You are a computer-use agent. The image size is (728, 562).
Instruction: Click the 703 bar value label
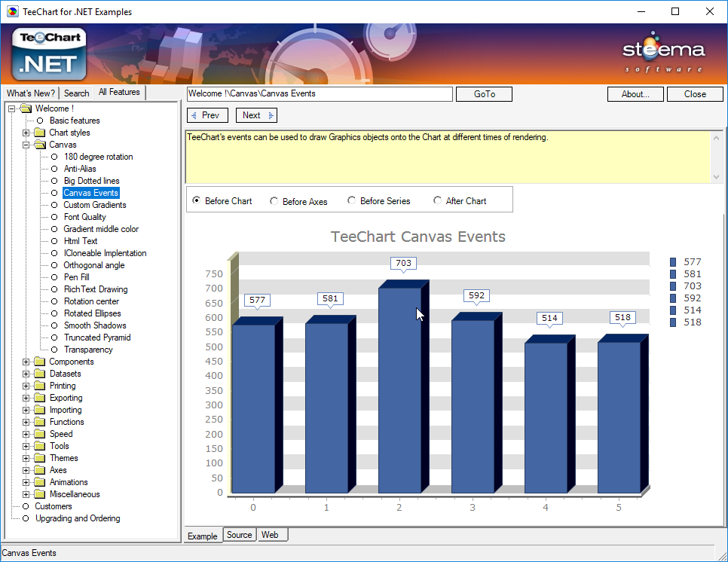coord(403,263)
